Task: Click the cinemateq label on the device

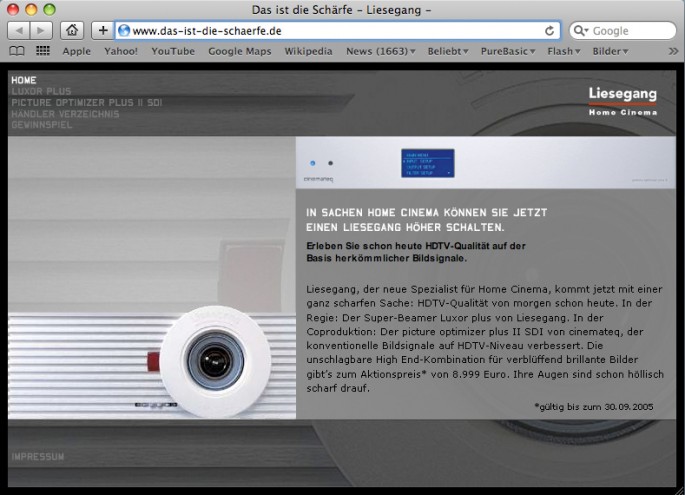Action: (x=318, y=179)
